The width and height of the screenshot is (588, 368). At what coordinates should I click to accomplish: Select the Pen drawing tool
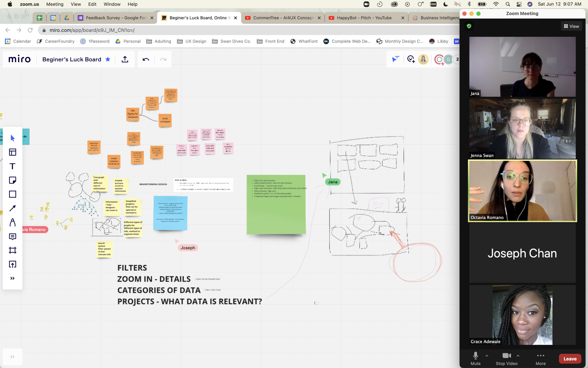(12, 222)
